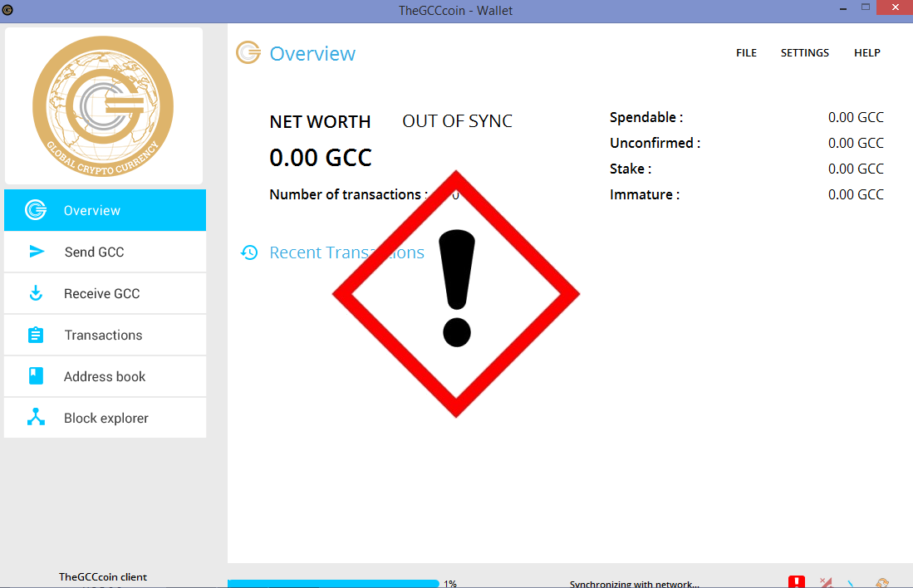Click the Overview G-coin sidebar icon
913x588 pixels.
pyautogui.click(x=36, y=210)
